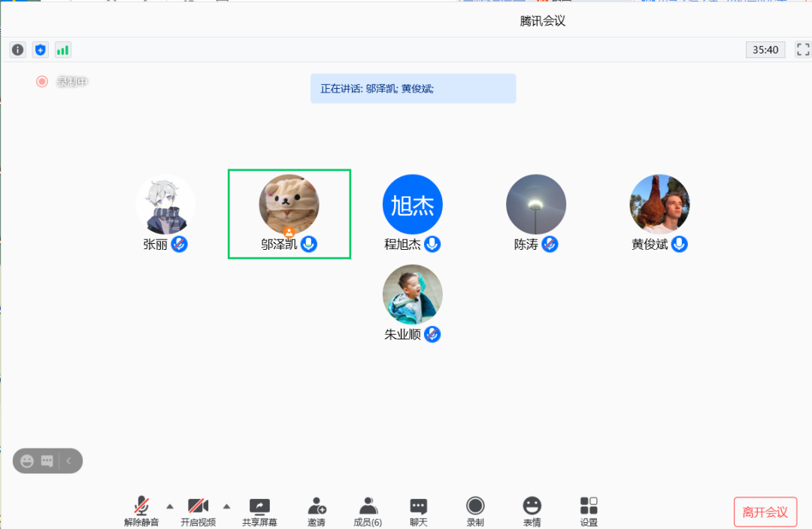Open the Emoji (表情) reactions
This screenshot has width=812, height=529.
point(532,511)
